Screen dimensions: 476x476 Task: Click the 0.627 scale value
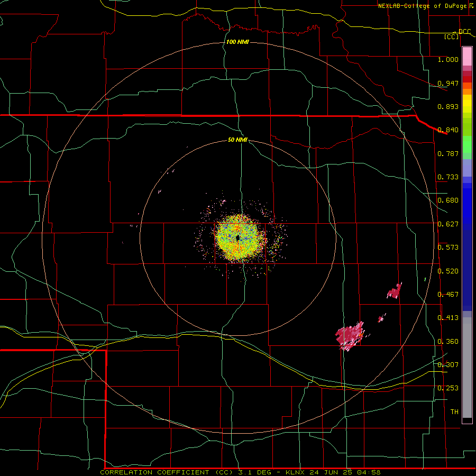(x=448, y=224)
